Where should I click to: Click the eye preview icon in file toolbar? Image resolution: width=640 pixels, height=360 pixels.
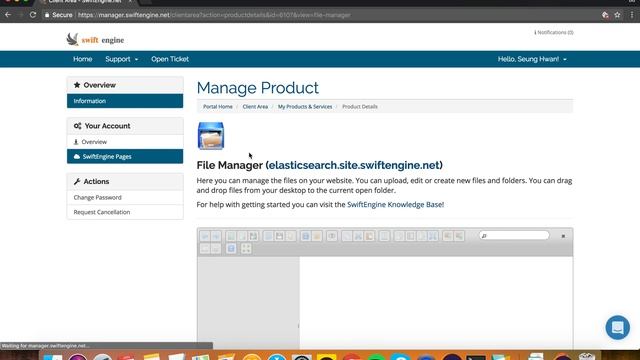[x=332, y=236]
